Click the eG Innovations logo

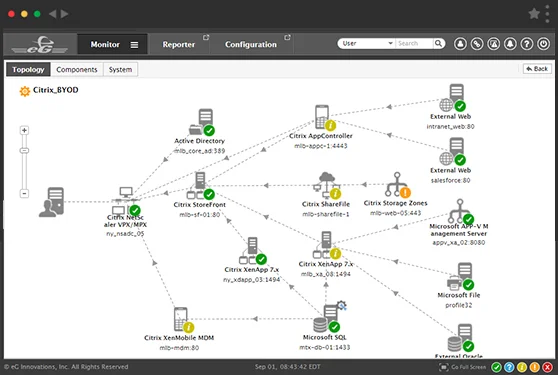click(x=40, y=44)
